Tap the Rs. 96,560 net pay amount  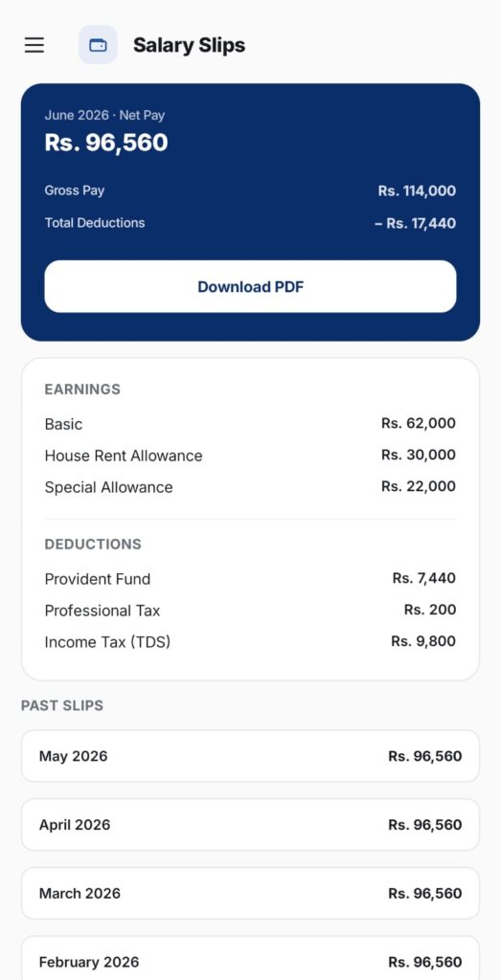(106, 143)
